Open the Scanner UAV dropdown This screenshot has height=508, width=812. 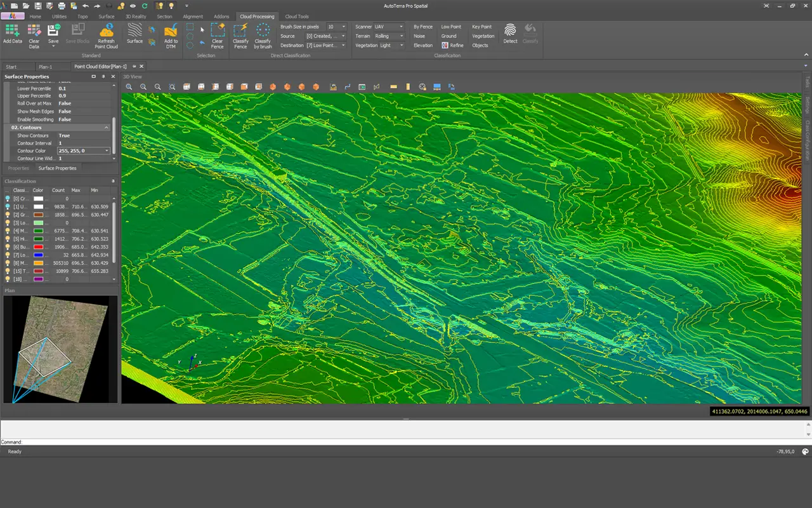388,27
